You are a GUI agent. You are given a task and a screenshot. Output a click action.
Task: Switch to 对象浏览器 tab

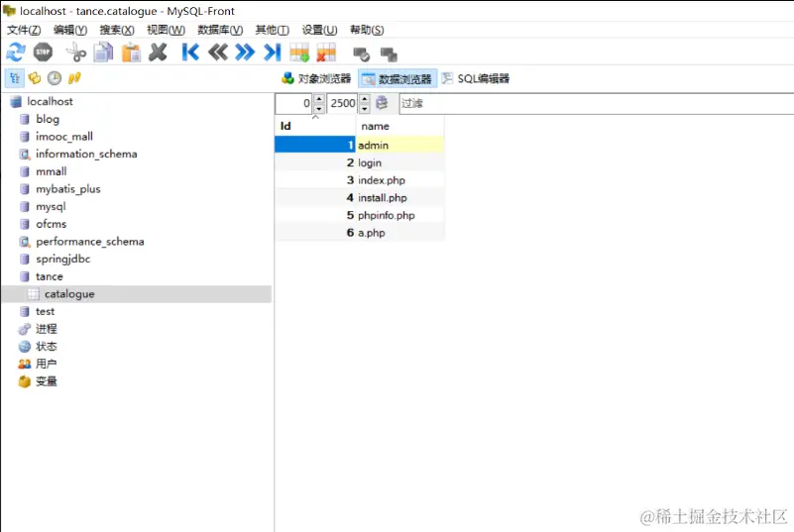tap(316, 78)
